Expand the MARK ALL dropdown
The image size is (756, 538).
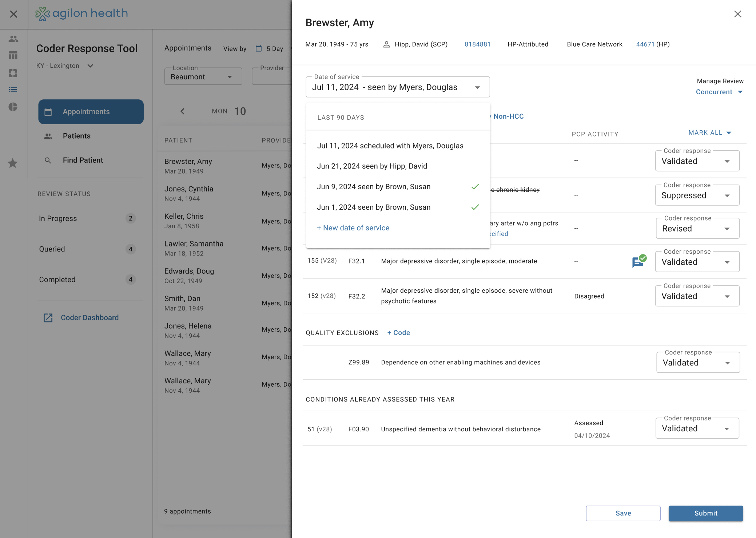tap(710, 133)
